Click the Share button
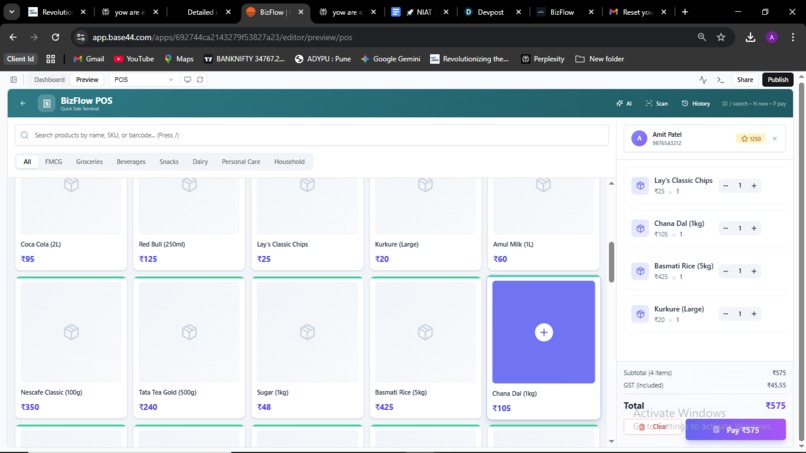Image resolution: width=806 pixels, height=453 pixels. point(745,80)
